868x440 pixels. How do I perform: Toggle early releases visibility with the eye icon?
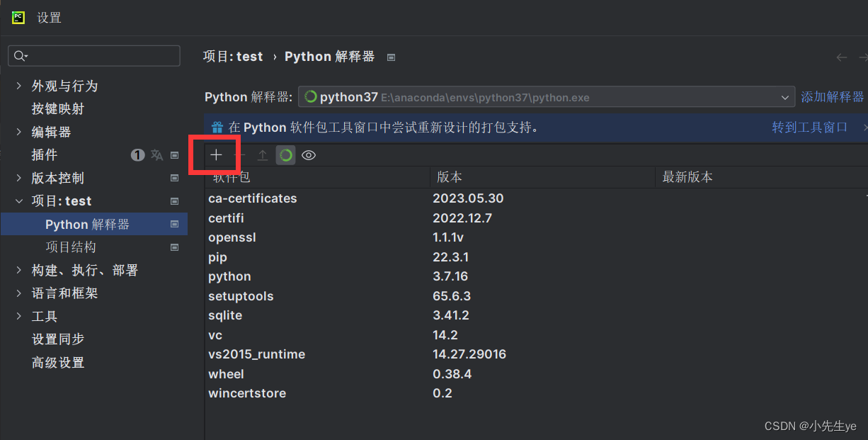coord(308,154)
